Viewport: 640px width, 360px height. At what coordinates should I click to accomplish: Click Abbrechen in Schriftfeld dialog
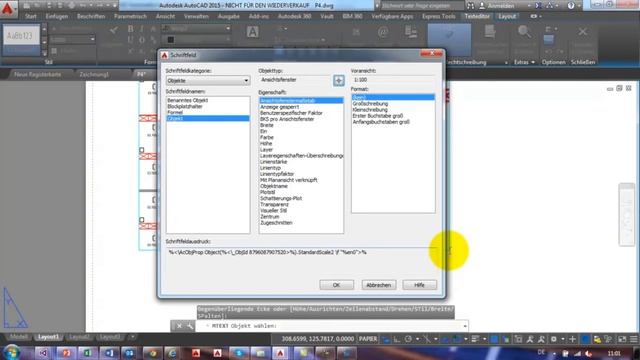click(378, 285)
